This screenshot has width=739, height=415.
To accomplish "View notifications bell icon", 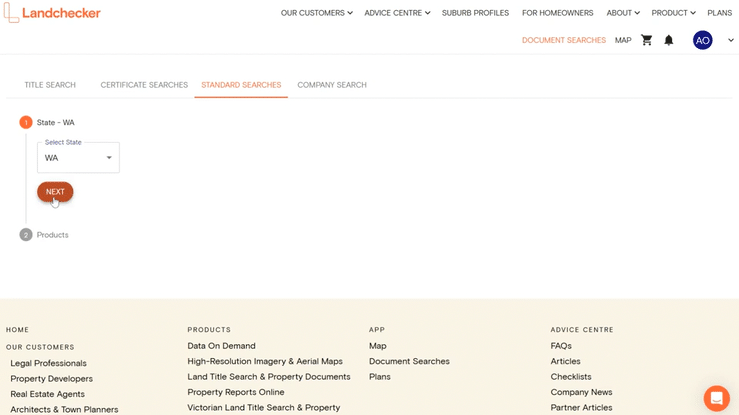I will (x=668, y=40).
